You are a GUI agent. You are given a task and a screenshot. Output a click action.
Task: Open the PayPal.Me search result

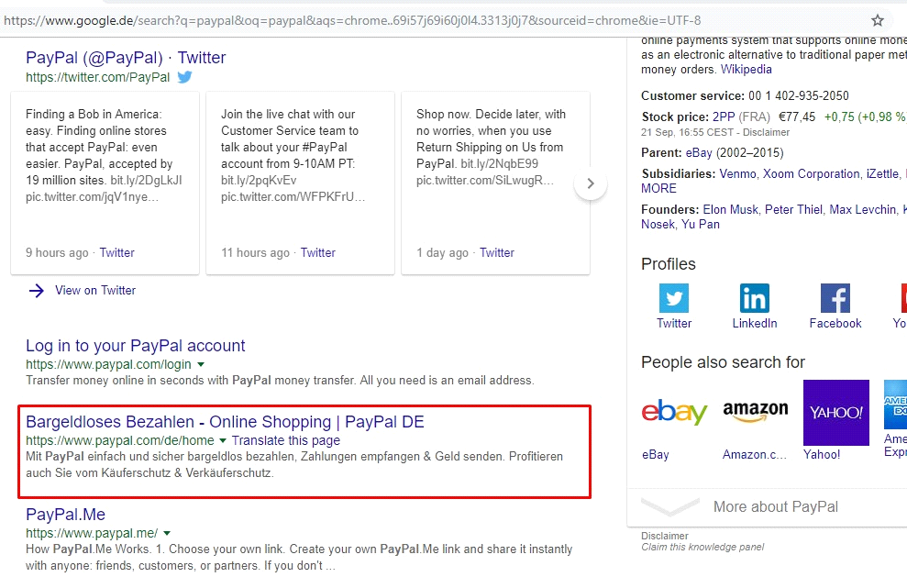(x=65, y=515)
